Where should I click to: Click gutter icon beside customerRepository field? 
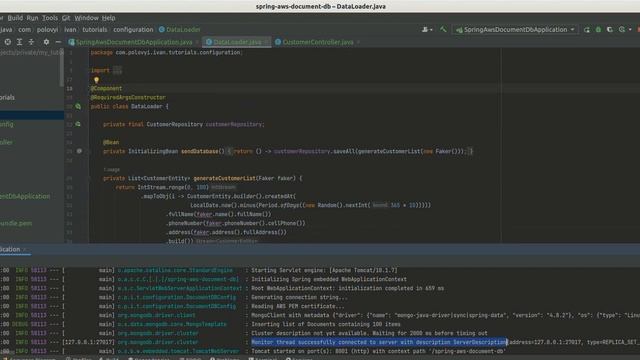point(78,124)
